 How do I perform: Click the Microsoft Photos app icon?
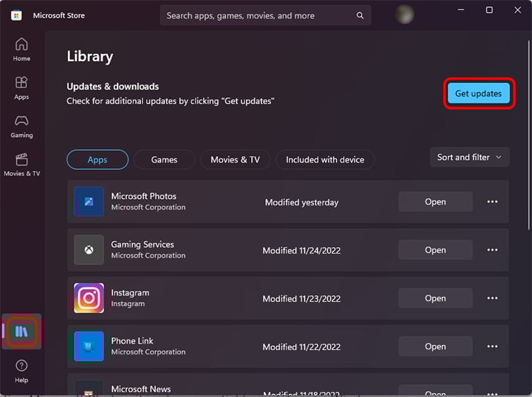89,202
